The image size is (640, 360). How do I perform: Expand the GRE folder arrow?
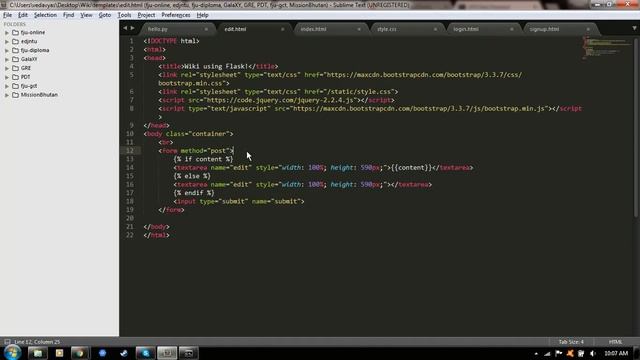[7, 68]
